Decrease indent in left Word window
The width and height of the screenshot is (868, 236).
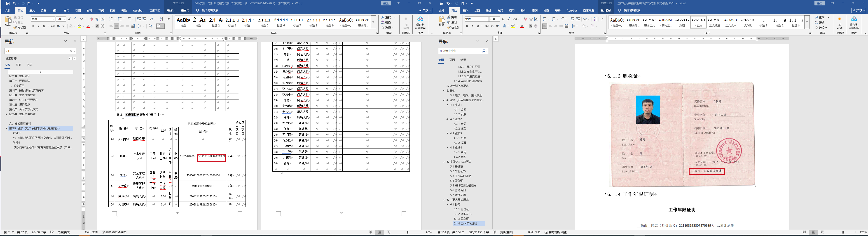139,19
